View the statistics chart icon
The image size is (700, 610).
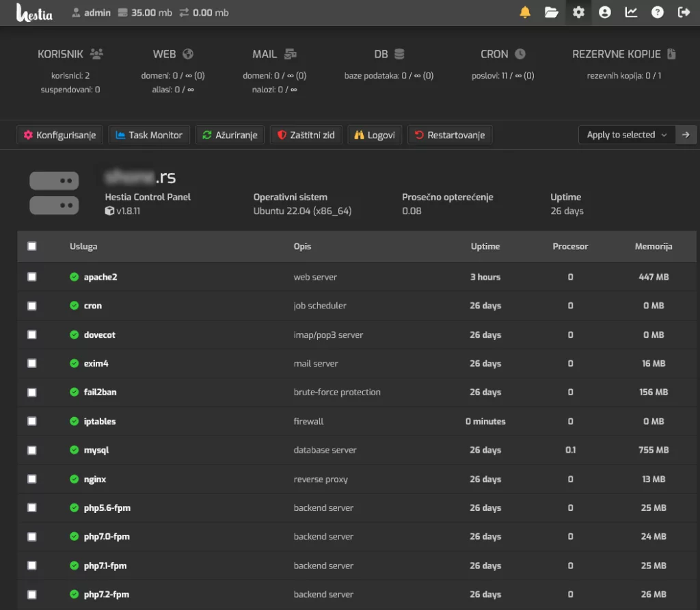coord(631,12)
